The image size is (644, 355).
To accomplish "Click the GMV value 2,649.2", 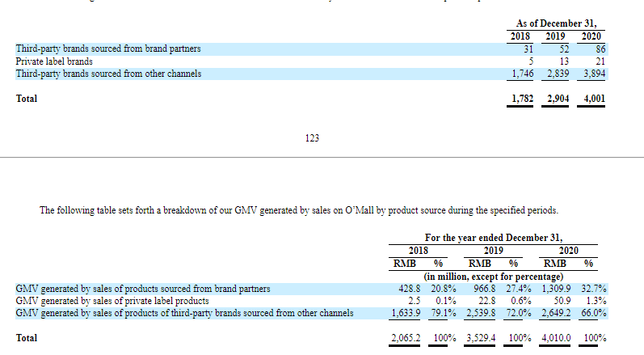I will tap(557, 313).
